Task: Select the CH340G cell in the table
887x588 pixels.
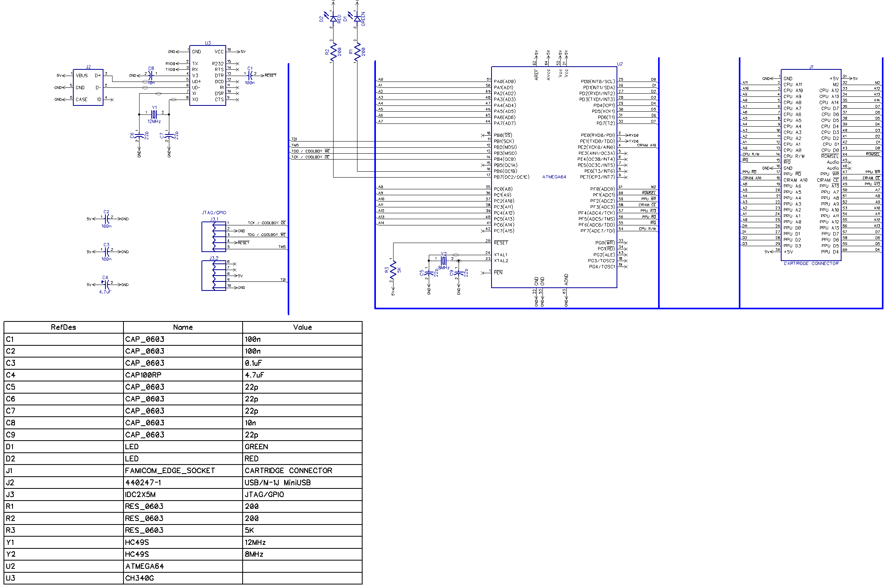Action: [183, 578]
